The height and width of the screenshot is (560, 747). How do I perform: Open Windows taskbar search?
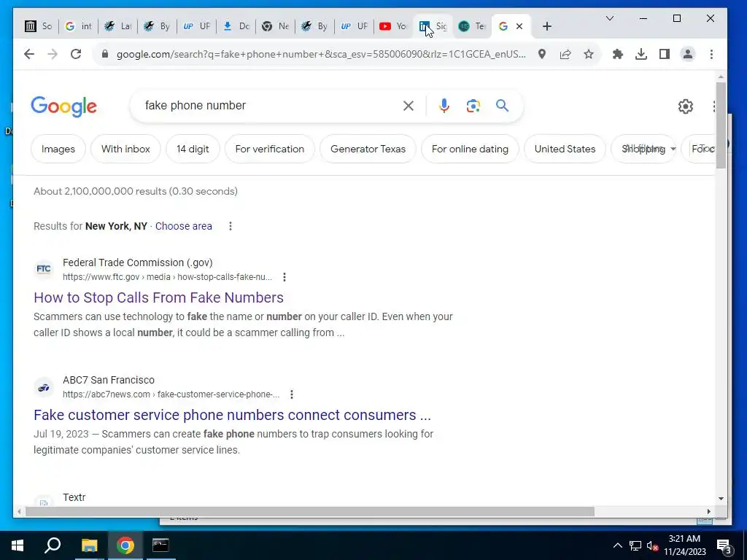[53, 545]
